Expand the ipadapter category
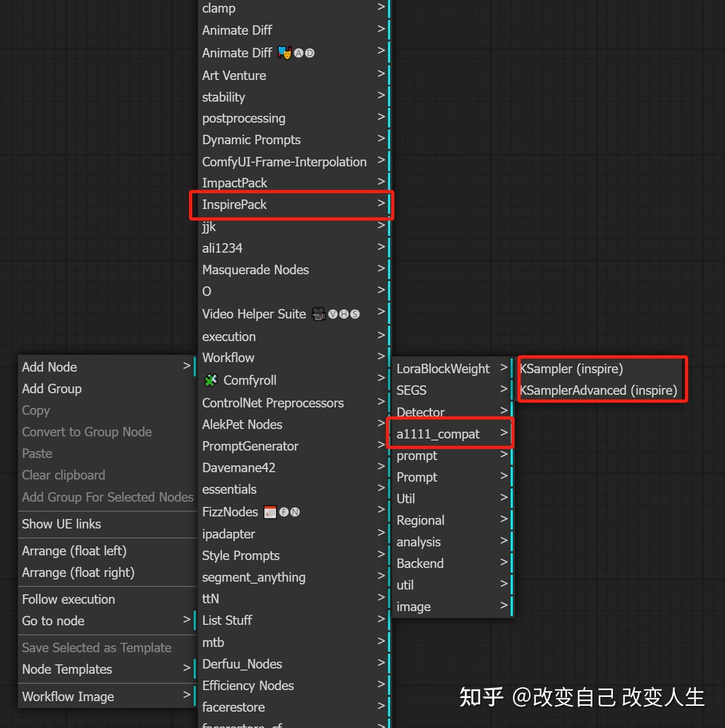 pyautogui.click(x=294, y=534)
